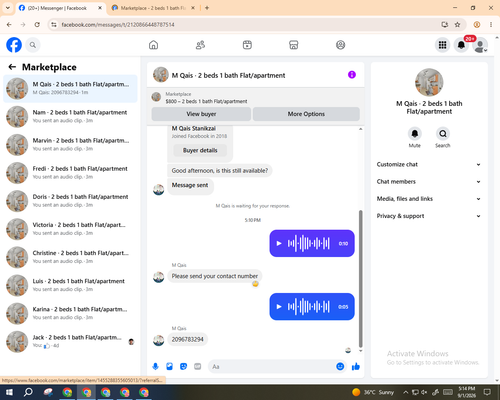Open Windows taskbar search
The image size is (500, 400).
pyautogui.click(x=28, y=392)
